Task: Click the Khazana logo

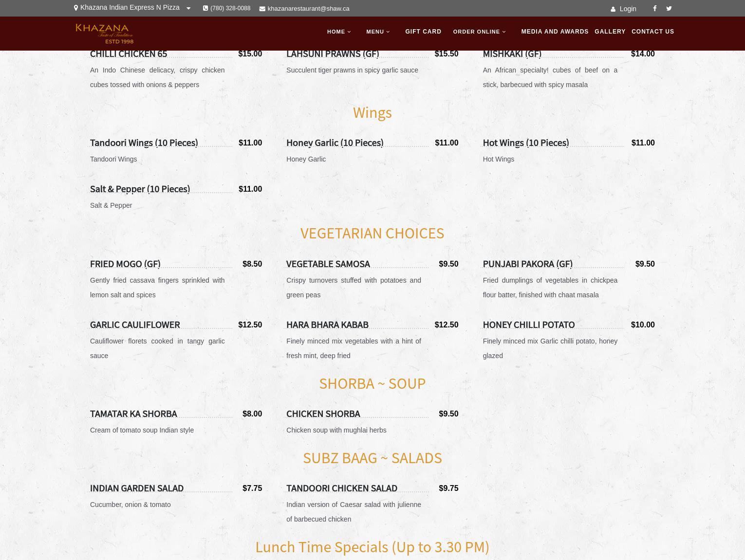Action: tap(104, 34)
